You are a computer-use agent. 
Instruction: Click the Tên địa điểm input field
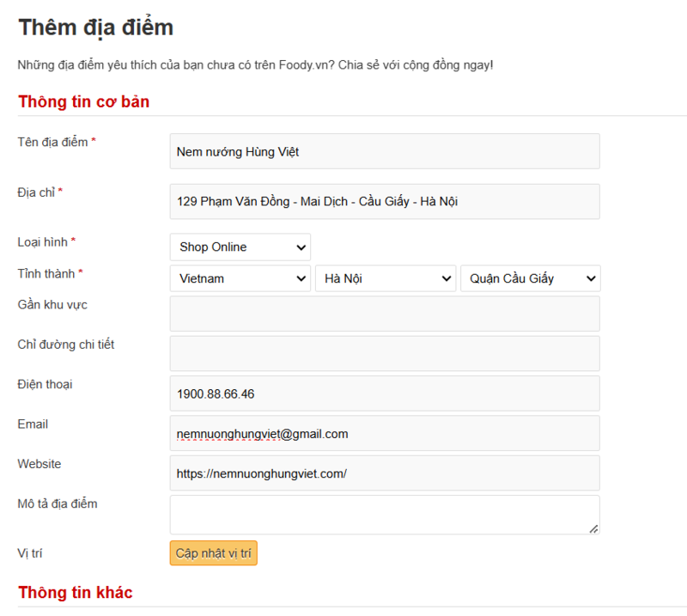point(384,151)
